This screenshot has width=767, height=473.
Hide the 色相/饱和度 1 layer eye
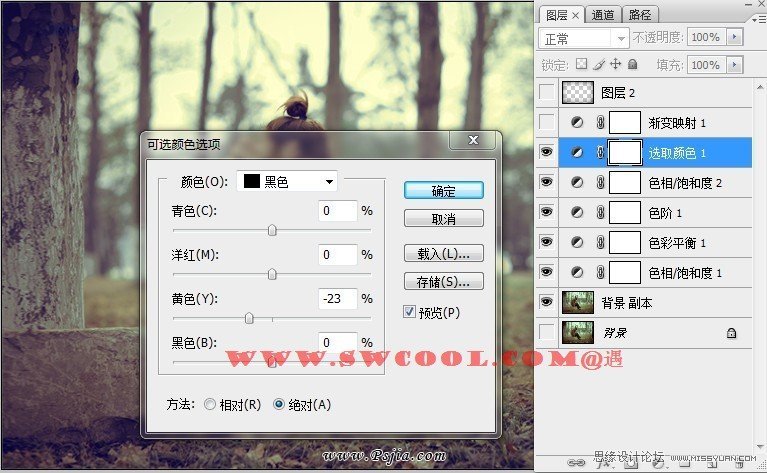pyautogui.click(x=546, y=272)
